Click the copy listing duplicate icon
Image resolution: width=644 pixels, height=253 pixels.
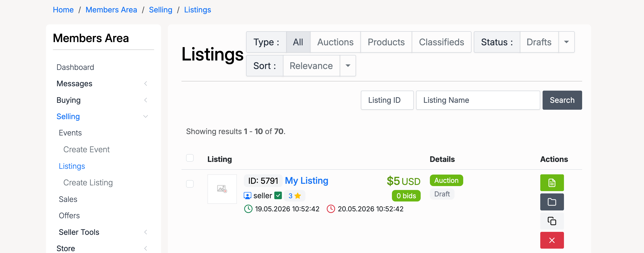[x=552, y=221]
